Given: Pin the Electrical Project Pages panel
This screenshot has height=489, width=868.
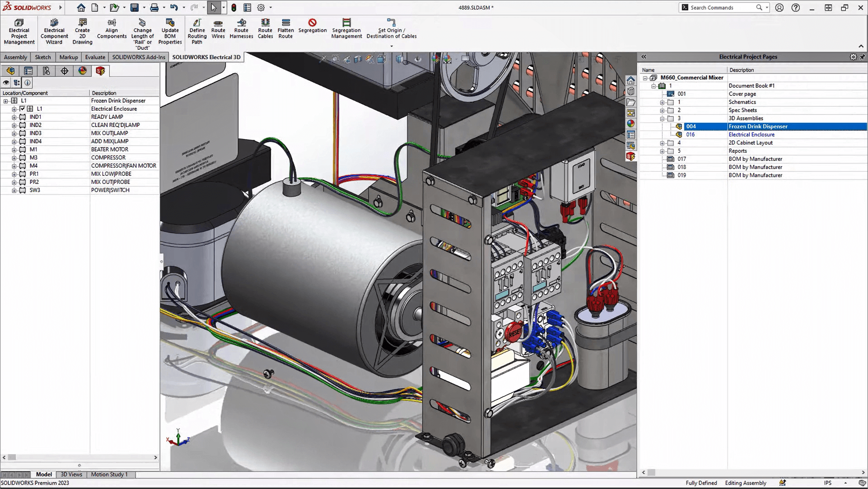Looking at the screenshot, I should point(863,57).
